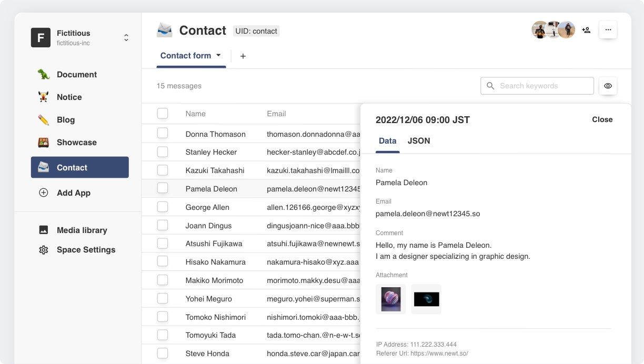Viewport: 644px width, 364px height.
Task: Check the Hisako Nakamura row checkbox
Action: pyautogui.click(x=163, y=261)
